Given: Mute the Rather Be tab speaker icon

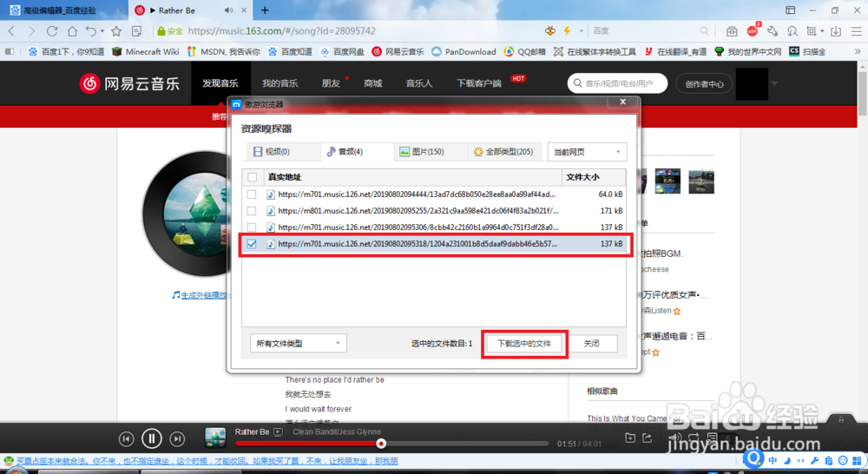Looking at the screenshot, I should pos(228,10).
